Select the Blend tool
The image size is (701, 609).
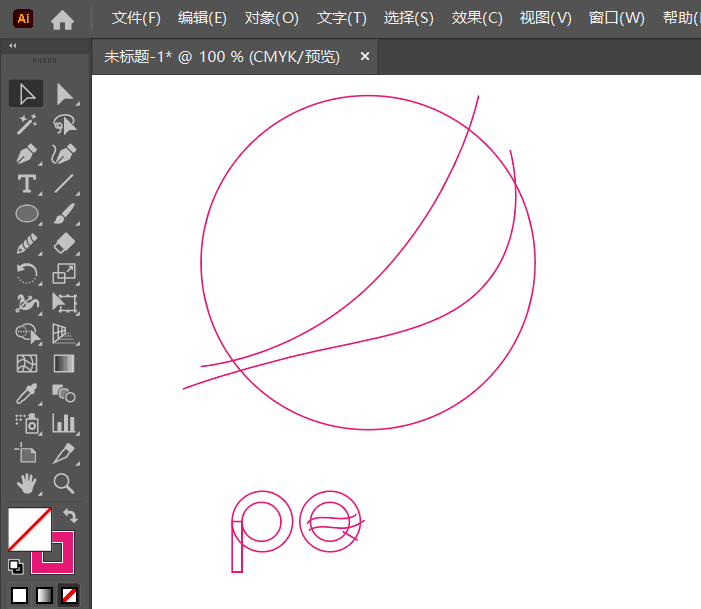tap(64, 393)
